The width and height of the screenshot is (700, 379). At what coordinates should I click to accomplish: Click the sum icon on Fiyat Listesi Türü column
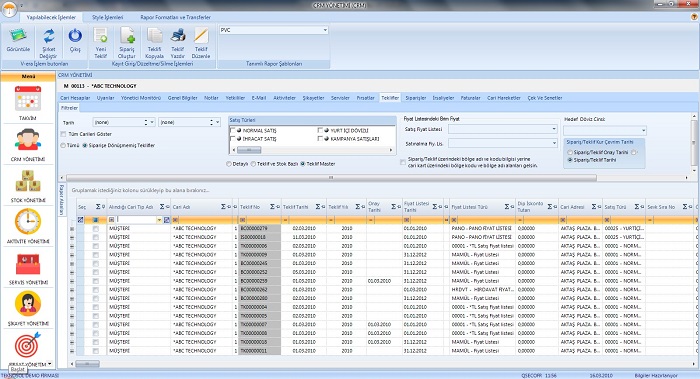(507, 207)
